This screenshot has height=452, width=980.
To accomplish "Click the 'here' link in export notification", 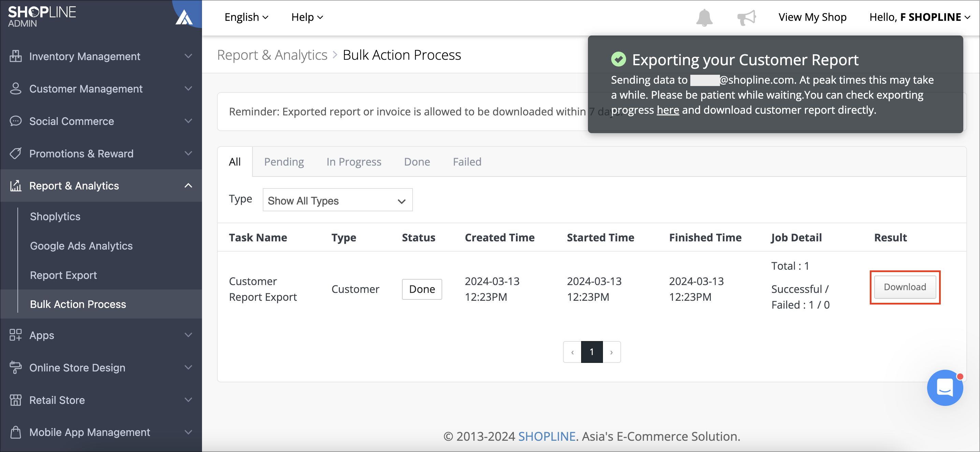I will pyautogui.click(x=668, y=110).
